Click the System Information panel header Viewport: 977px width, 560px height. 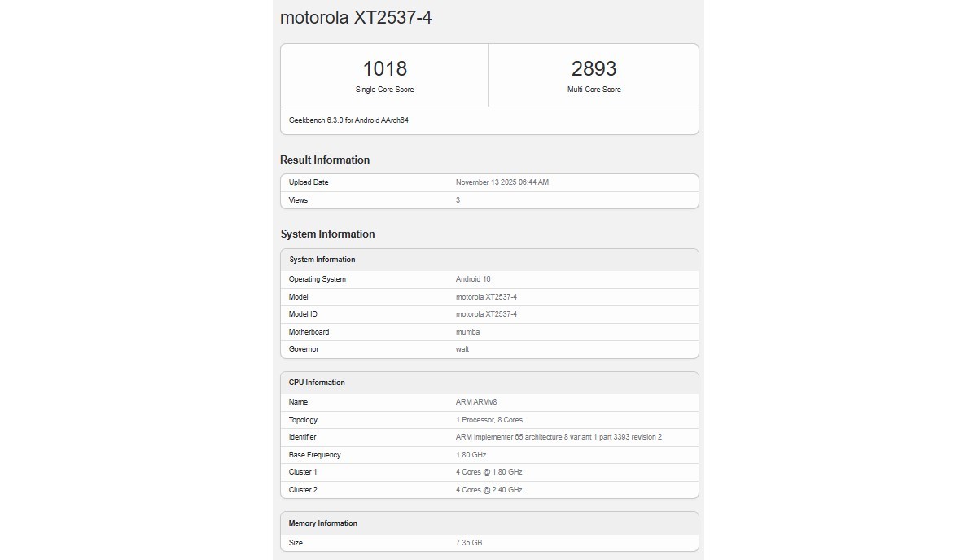pos(322,259)
